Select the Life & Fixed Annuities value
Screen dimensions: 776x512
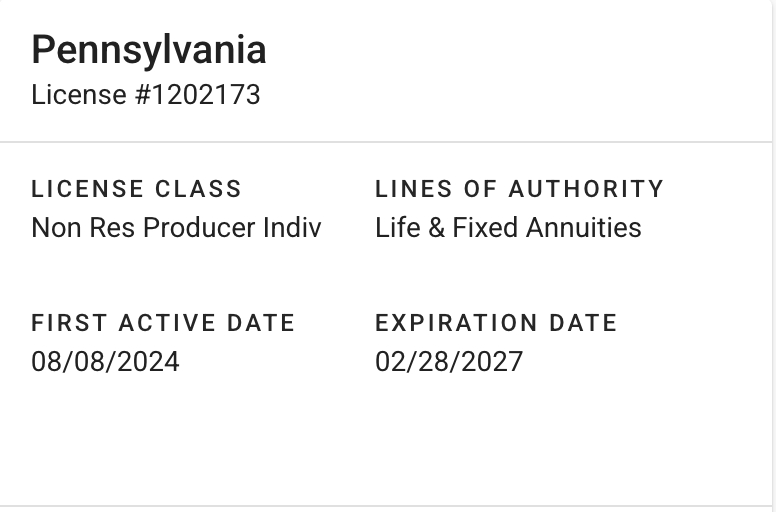coord(508,228)
